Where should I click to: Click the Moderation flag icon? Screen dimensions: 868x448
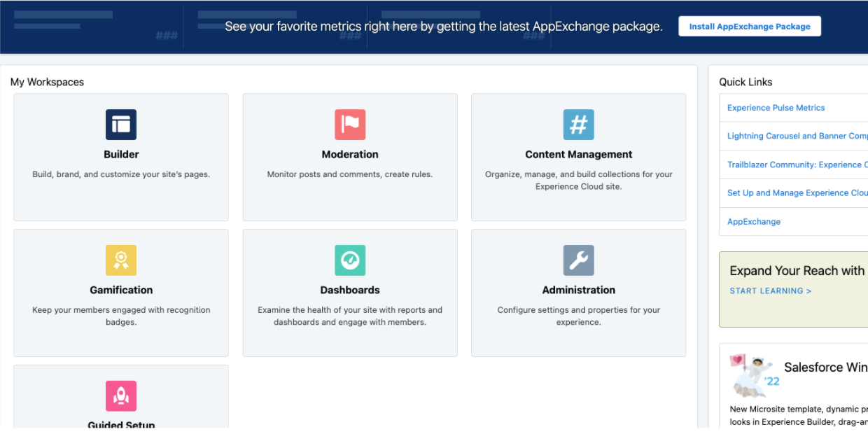[350, 125]
